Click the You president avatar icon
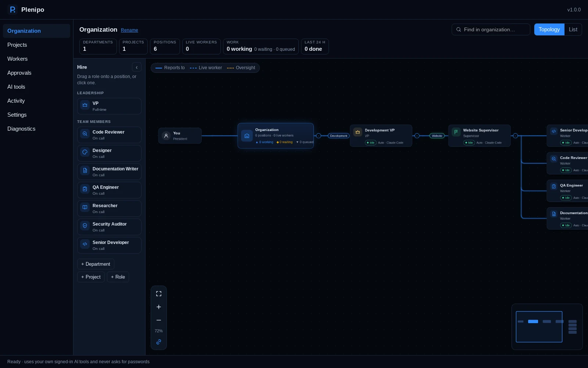This screenshot has height=368, width=588. pyautogui.click(x=166, y=136)
